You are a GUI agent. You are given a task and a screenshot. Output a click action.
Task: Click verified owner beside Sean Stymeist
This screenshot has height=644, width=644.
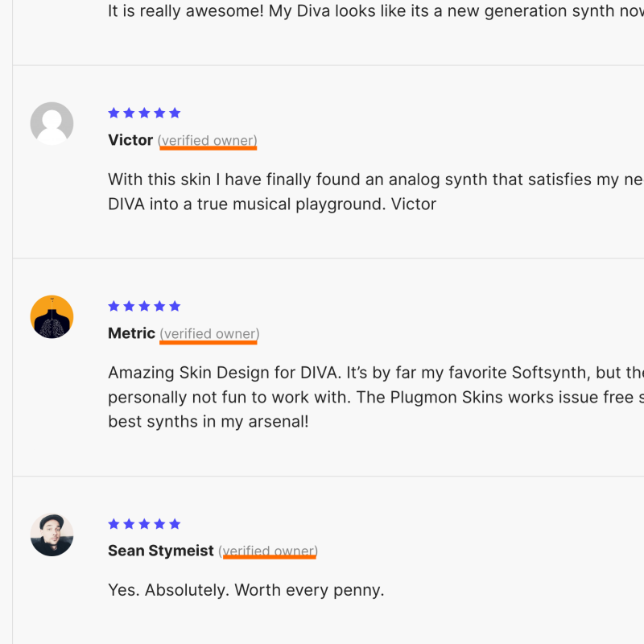(x=268, y=551)
